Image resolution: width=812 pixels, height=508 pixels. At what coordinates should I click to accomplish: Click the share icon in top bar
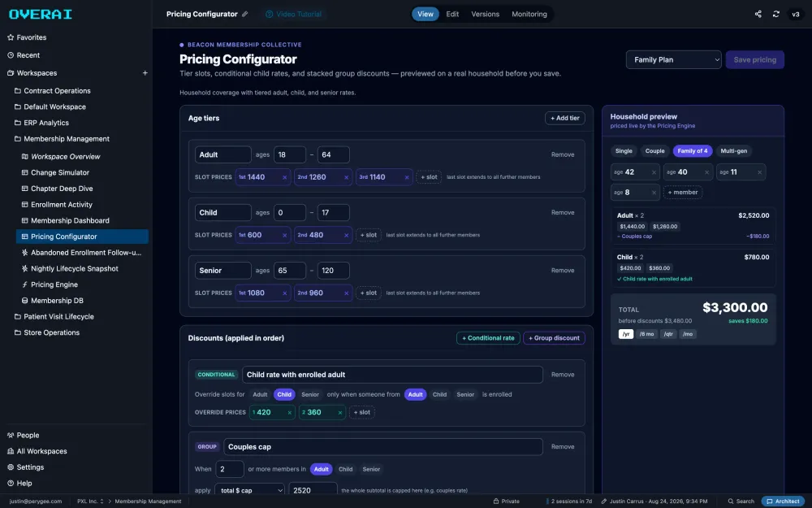[x=758, y=14]
